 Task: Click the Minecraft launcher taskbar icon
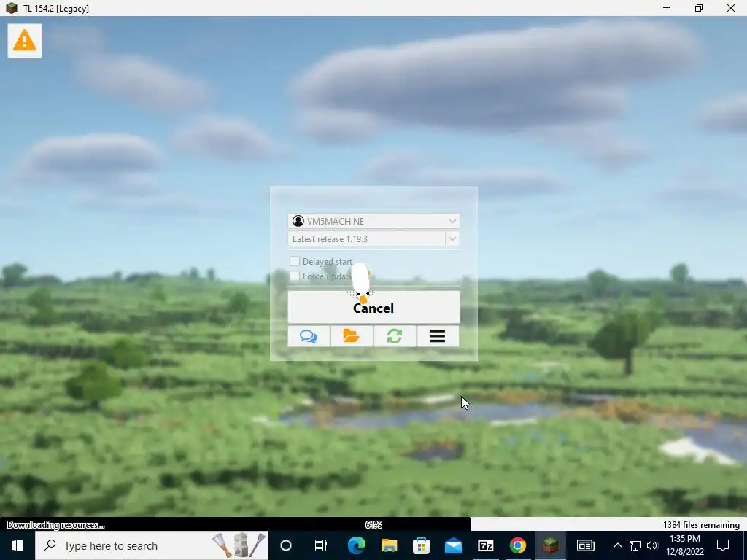click(550, 545)
